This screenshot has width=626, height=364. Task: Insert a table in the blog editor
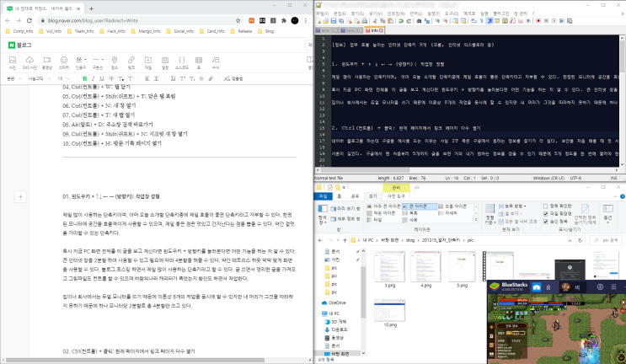tap(199, 61)
